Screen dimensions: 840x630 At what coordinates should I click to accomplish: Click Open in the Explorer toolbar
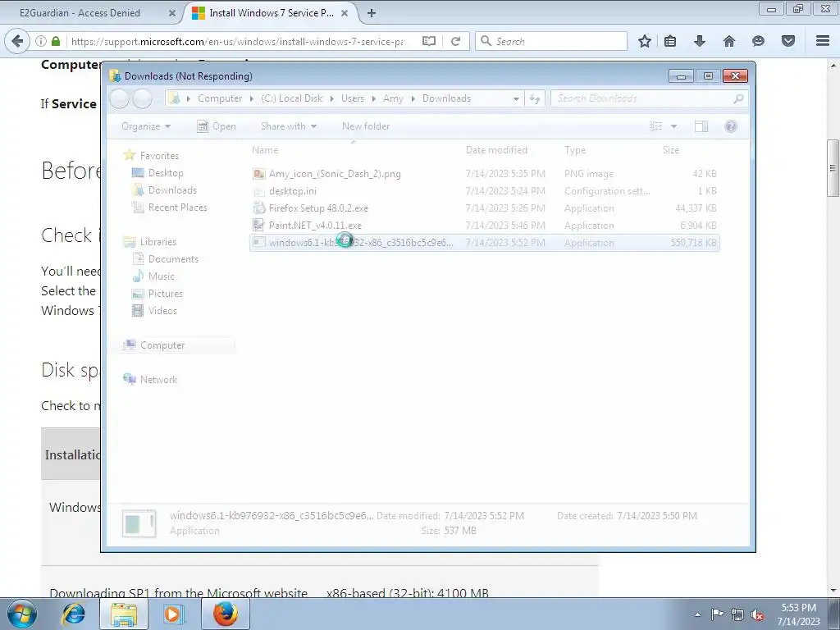click(217, 126)
